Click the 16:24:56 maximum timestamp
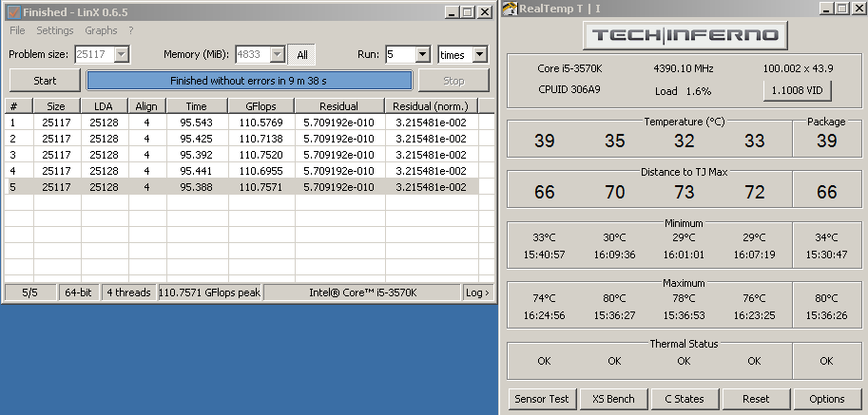Viewport: 868px width, 415px height. (544, 315)
